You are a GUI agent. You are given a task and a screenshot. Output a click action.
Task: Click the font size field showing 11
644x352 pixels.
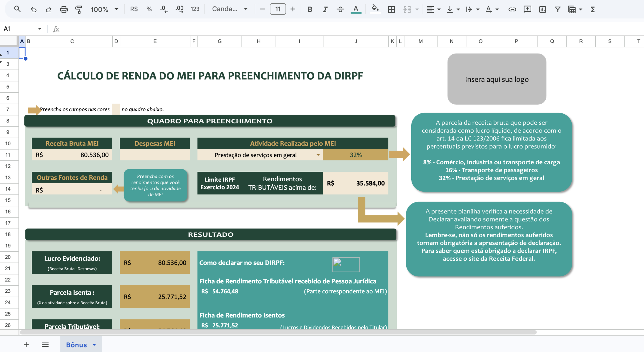[278, 9]
